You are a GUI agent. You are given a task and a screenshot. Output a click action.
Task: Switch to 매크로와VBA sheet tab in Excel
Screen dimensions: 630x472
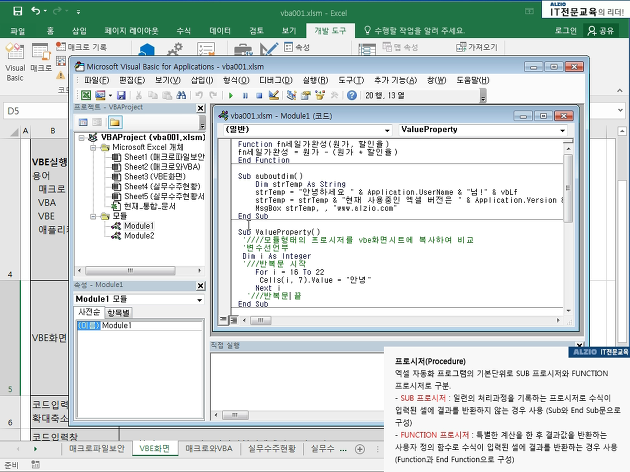[209, 449]
